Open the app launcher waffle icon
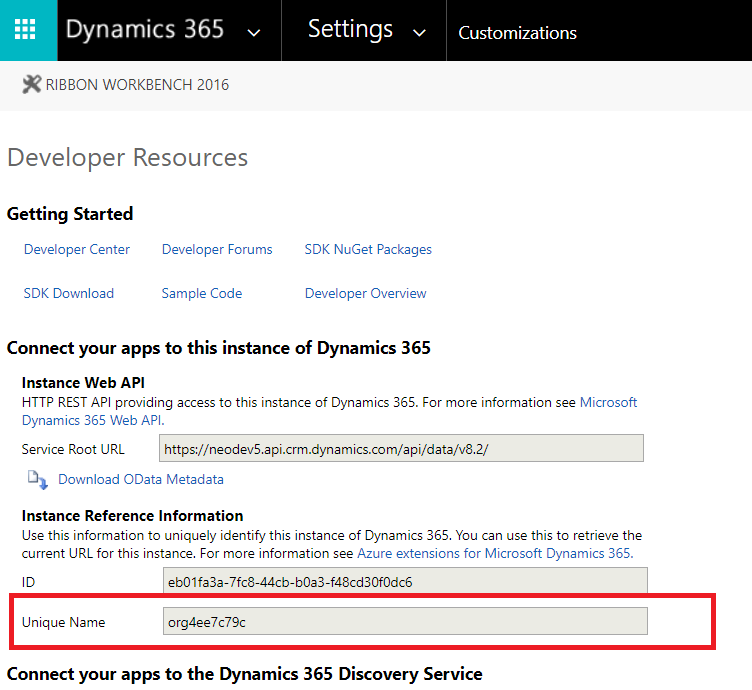 [x=25, y=29]
